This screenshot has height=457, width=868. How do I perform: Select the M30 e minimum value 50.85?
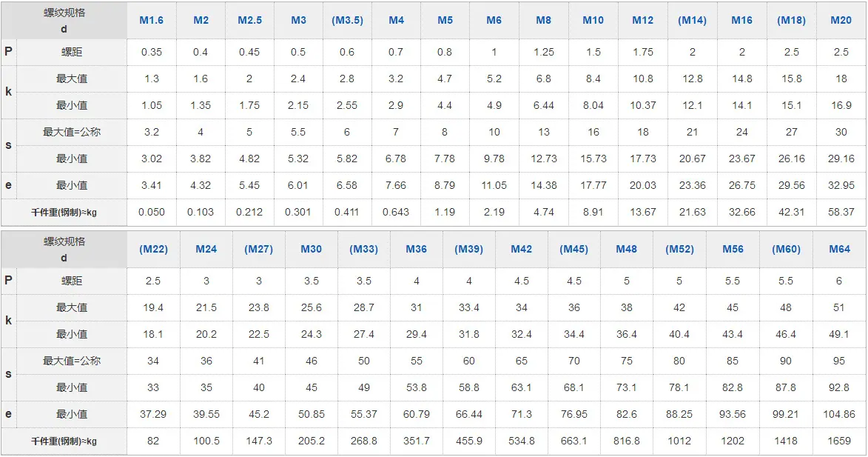(x=311, y=414)
